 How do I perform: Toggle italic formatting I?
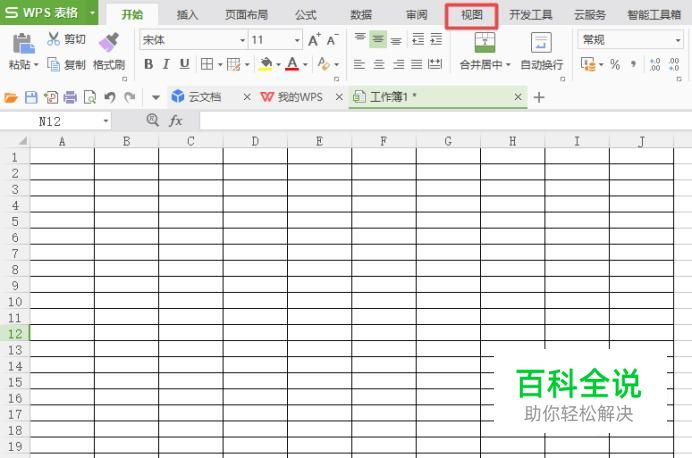166,64
